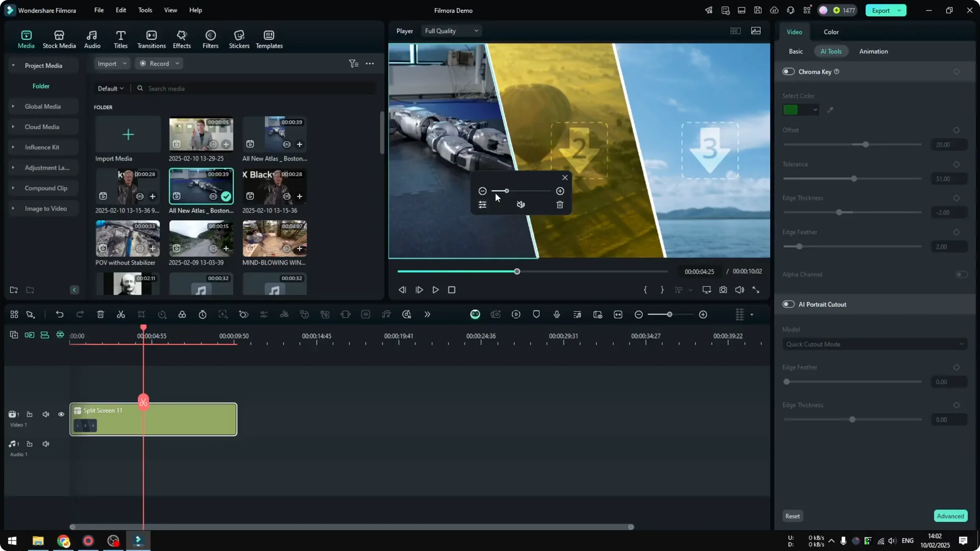
Task: Toggle the Offset keyframe diamond
Action: [x=957, y=130]
